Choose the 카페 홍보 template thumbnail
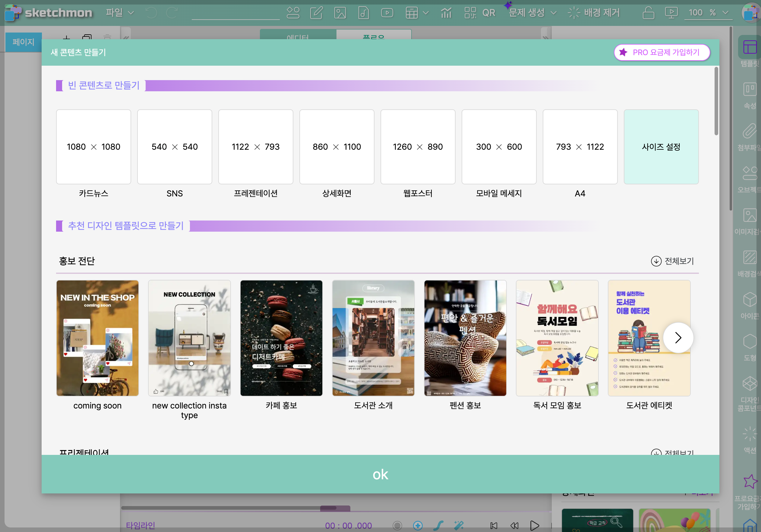The height and width of the screenshot is (532, 761). [281, 338]
